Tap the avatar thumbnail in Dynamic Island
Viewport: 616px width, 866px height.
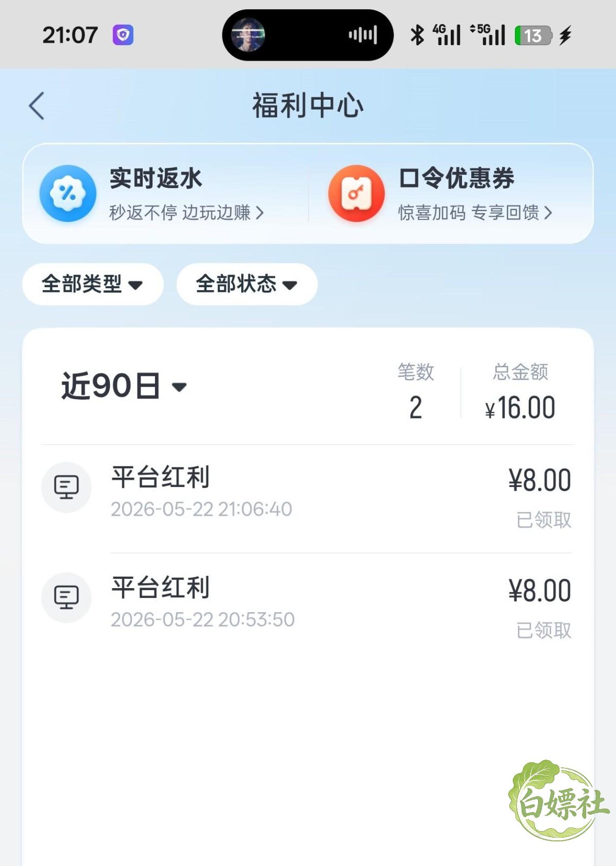click(x=248, y=35)
